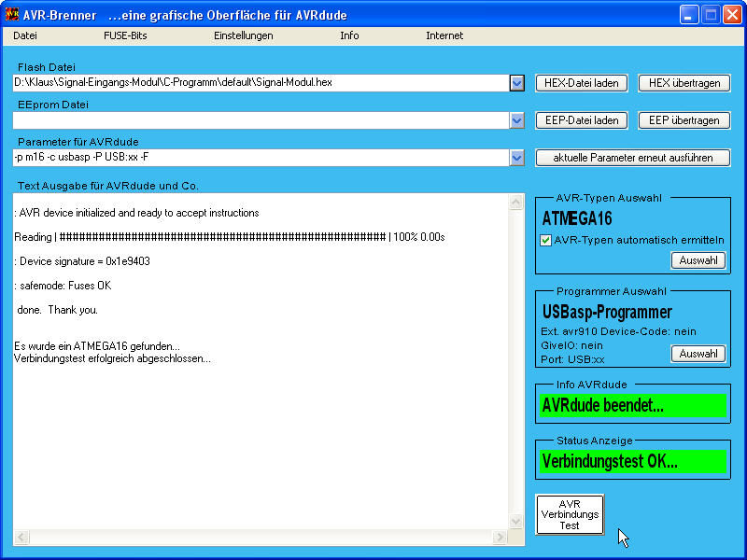Click the green 'AVRdude beendet...' info field
The width and height of the screenshot is (747, 560).
(633, 406)
